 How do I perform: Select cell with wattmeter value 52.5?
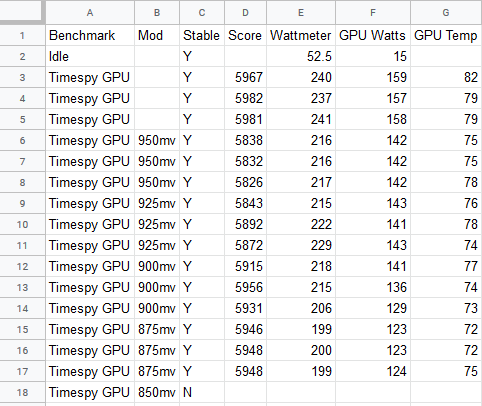click(x=301, y=56)
